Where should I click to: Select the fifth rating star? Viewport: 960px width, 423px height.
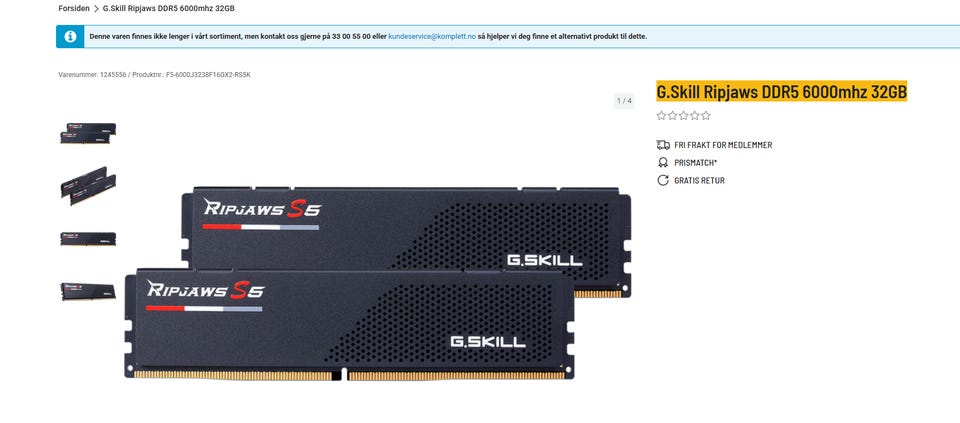pos(706,116)
